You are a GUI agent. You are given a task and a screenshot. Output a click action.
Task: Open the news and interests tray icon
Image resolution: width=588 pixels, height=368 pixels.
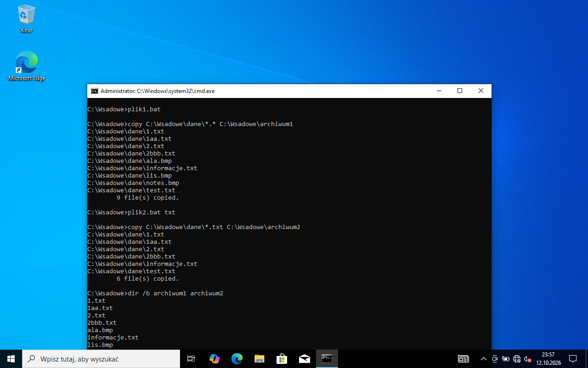pyautogui.click(x=463, y=359)
